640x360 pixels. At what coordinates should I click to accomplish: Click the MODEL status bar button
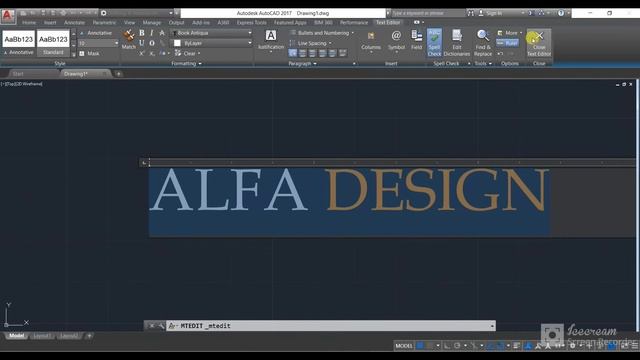404,346
